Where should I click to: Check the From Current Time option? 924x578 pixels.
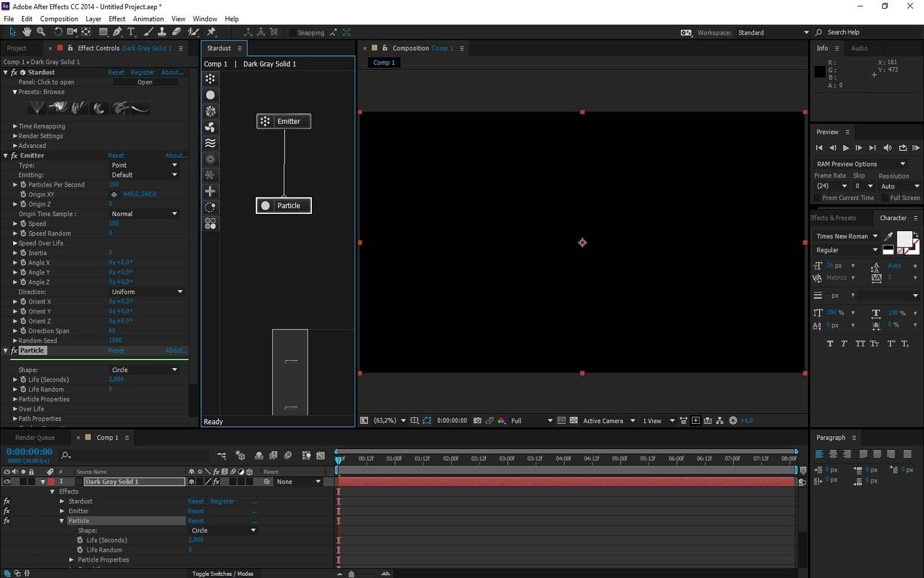818,198
